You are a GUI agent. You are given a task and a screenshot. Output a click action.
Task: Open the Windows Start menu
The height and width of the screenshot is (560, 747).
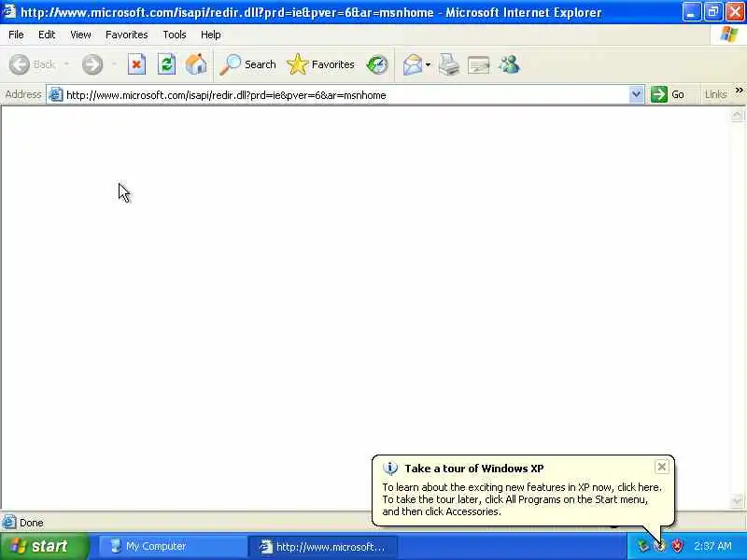(45, 546)
